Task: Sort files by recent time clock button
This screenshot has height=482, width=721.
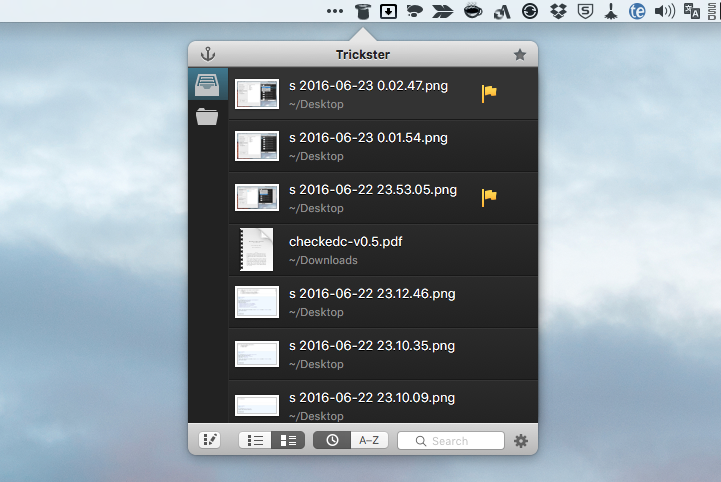Action: pyautogui.click(x=332, y=441)
